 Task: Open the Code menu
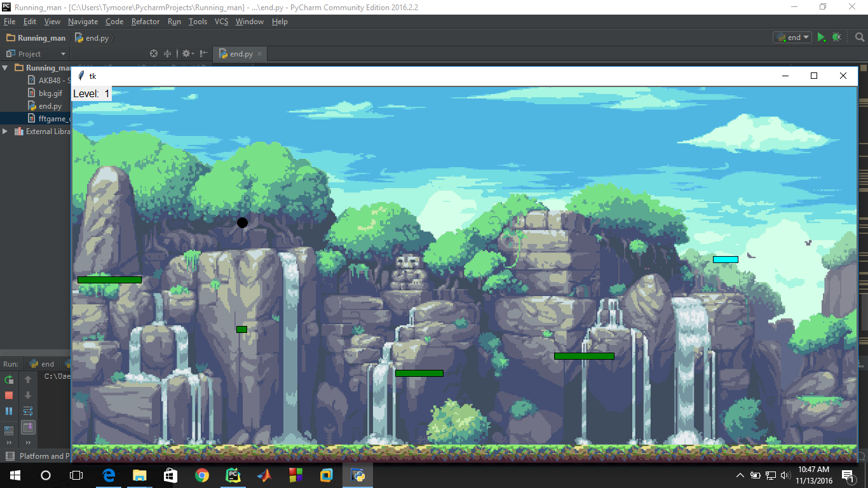[114, 22]
